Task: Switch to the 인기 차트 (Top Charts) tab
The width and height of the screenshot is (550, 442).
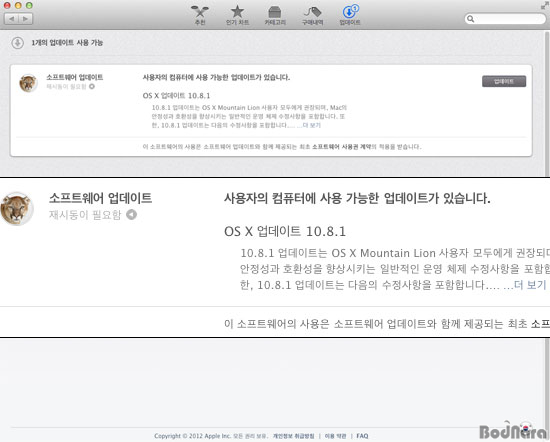Action: [x=237, y=15]
